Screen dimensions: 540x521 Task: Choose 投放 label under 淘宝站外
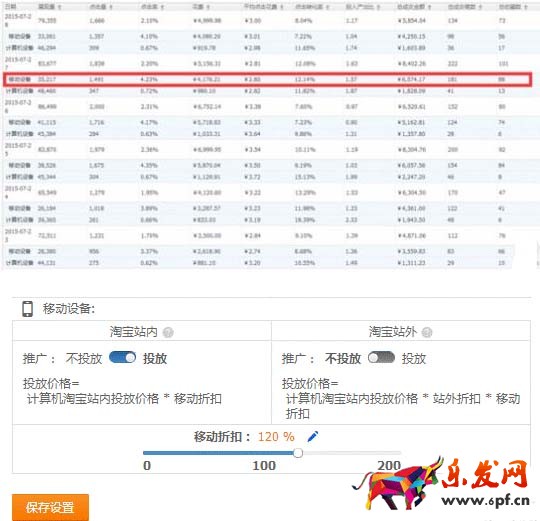point(414,358)
